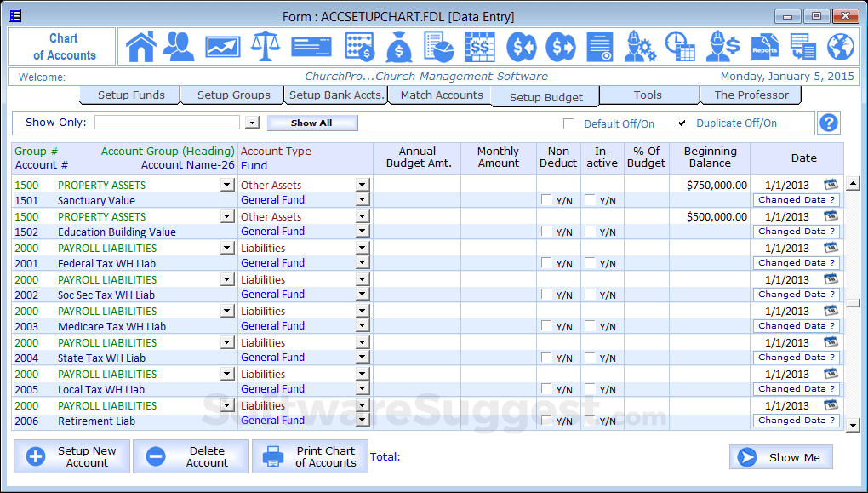Disable the Duplicate Off/On checkbox
This screenshot has height=493, width=868.
point(682,122)
